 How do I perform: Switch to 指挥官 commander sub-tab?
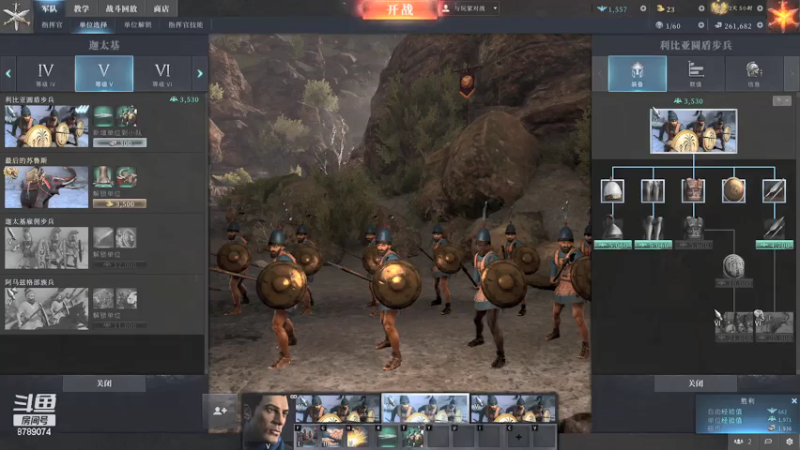pos(52,24)
